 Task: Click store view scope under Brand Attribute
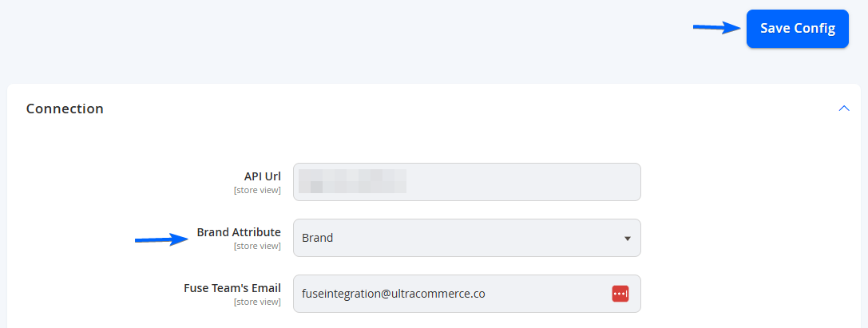coord(257,246)
